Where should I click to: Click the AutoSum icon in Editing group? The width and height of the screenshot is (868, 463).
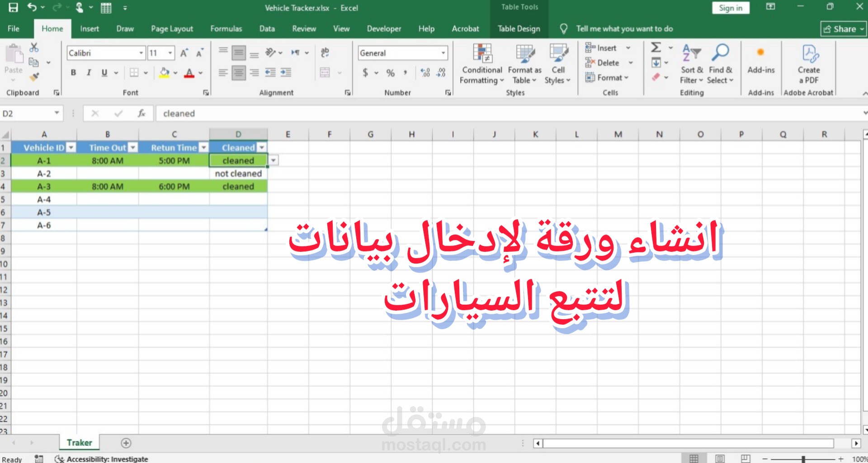(655, 47)
